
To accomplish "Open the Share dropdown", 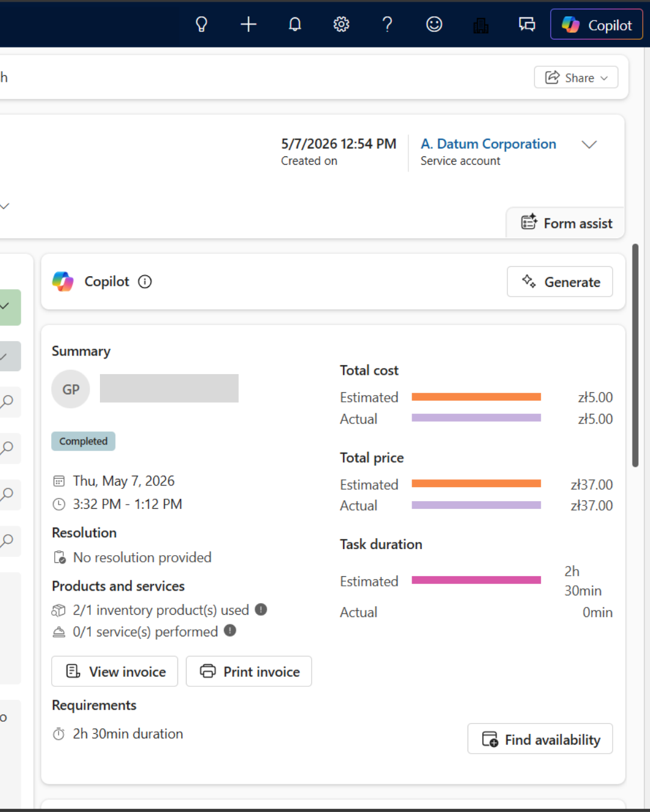I will (x=576, y=78).
